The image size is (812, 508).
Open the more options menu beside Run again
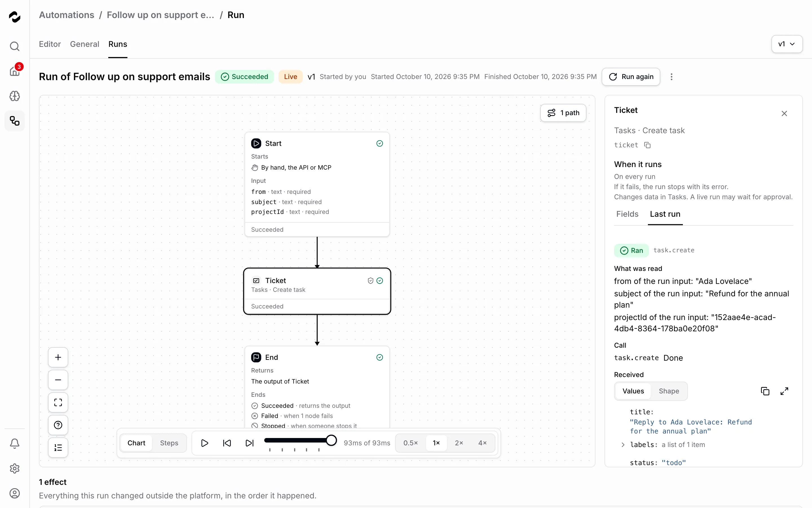point(671,76)
